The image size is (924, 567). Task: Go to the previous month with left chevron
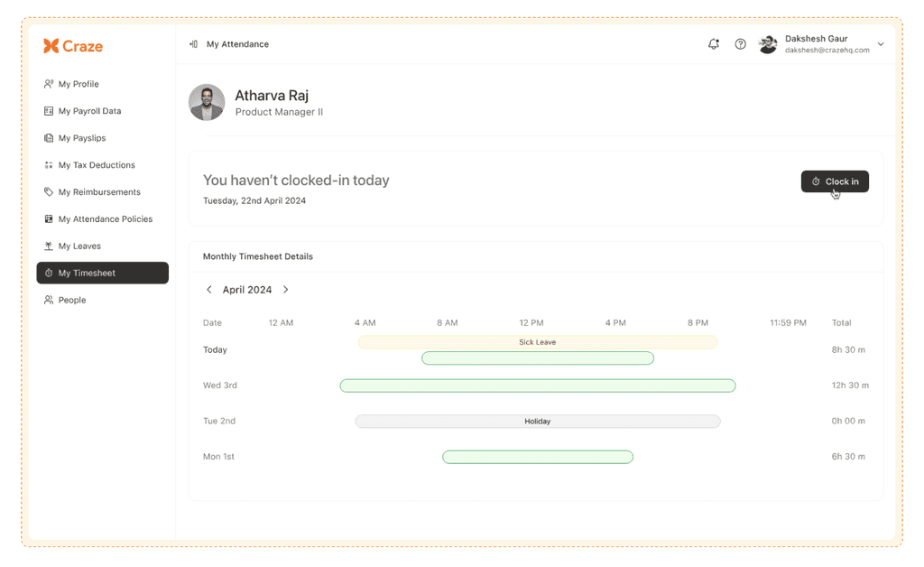click(208, 290)
